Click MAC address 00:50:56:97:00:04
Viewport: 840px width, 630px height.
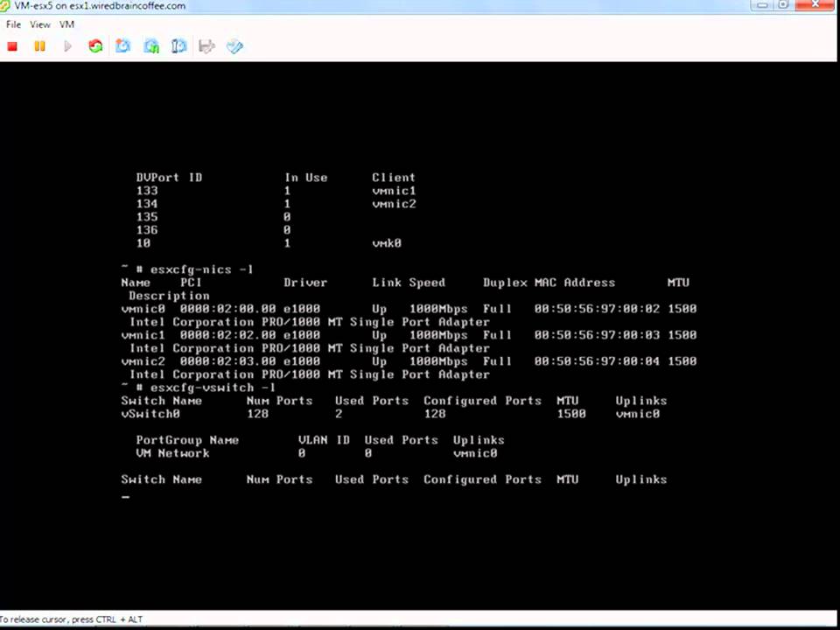[x=597, y=361]
